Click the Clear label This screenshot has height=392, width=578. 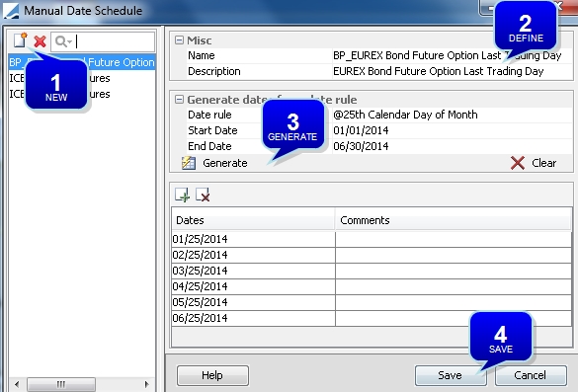pyautogui.click(x=543, y=163)
